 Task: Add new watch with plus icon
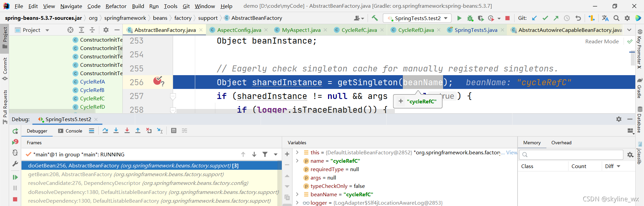pyautogui.click(x=287, y=154)
